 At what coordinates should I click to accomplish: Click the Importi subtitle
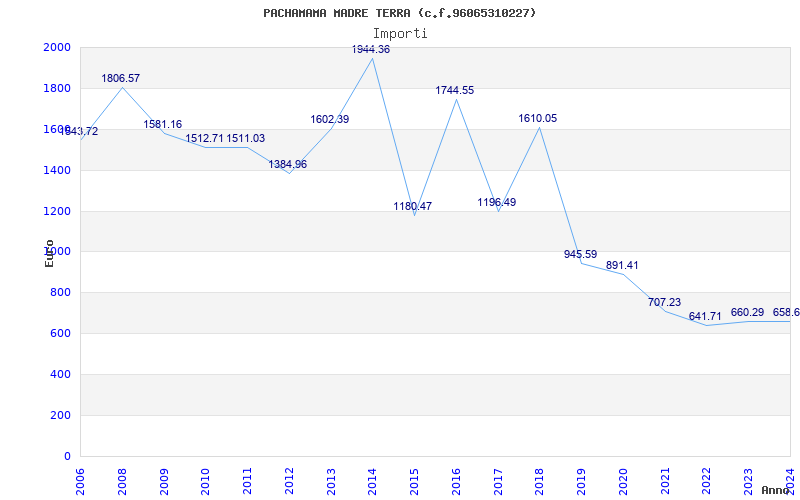(x=399, y=34)
